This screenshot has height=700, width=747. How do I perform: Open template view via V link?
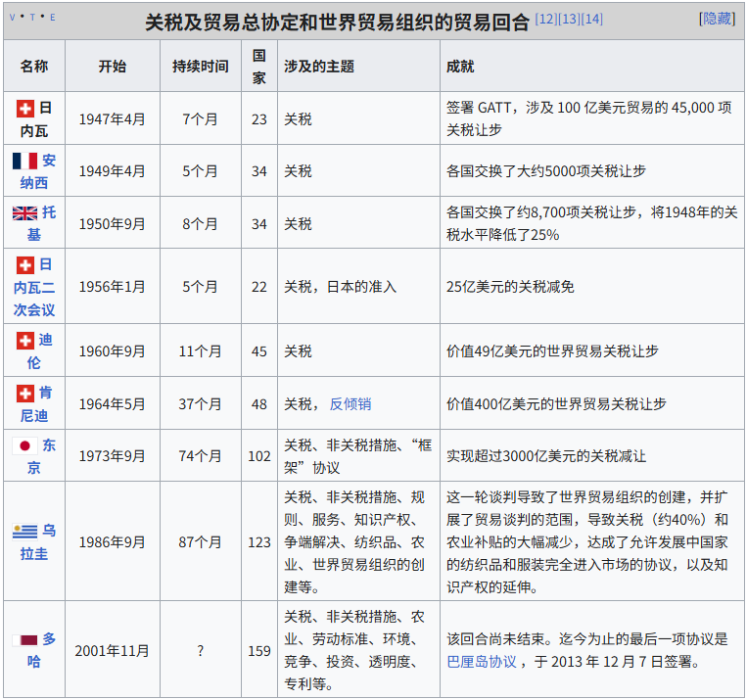[13, 19]
